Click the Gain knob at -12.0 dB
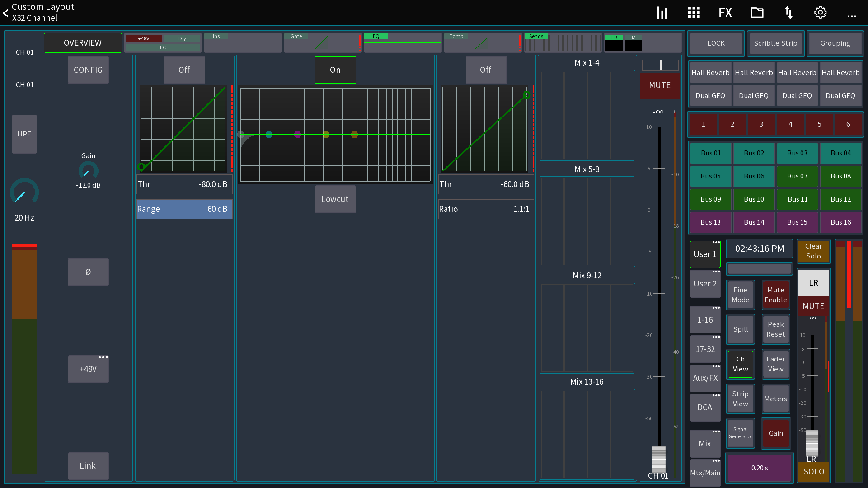868x488 pixels. pos(88,170)
